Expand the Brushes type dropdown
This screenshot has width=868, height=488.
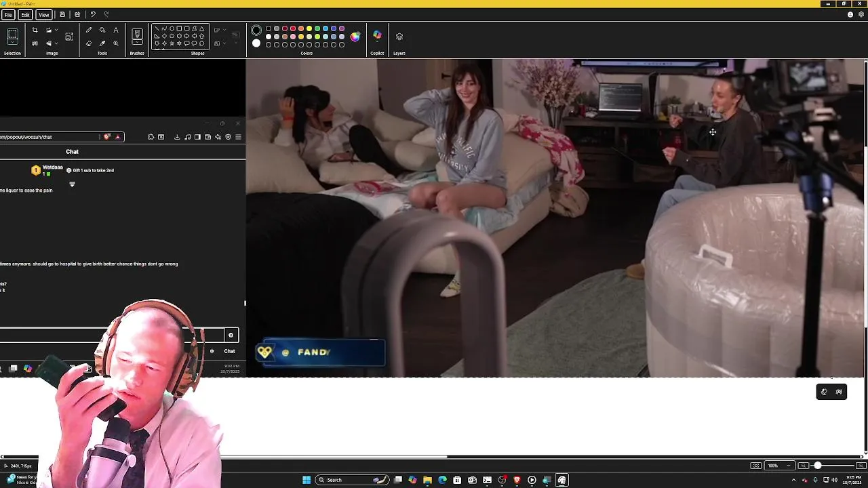tap(137, 42)
